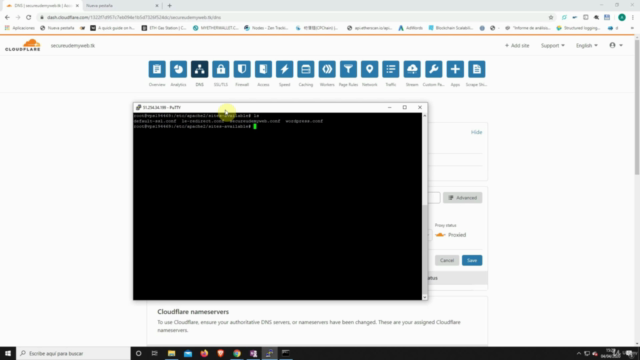The image size is (640, 360).
Task: Open Chrome profile avatar
Action: click(x=622, y=18)
